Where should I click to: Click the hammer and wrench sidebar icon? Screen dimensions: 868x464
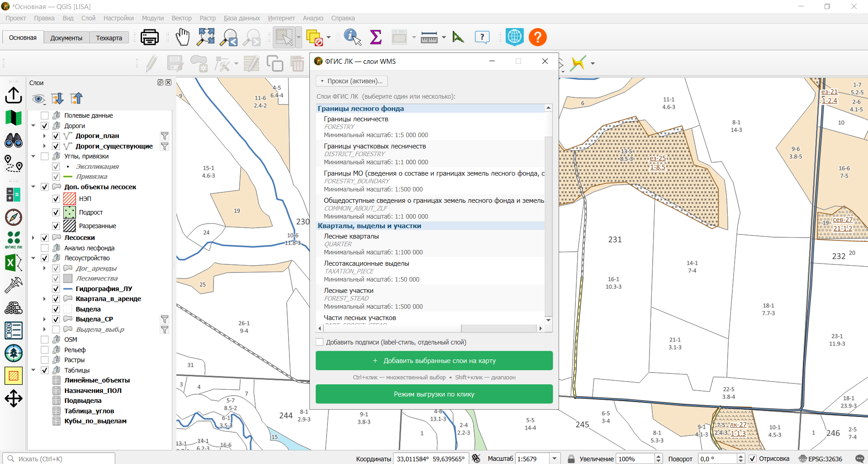click(14, 285)
